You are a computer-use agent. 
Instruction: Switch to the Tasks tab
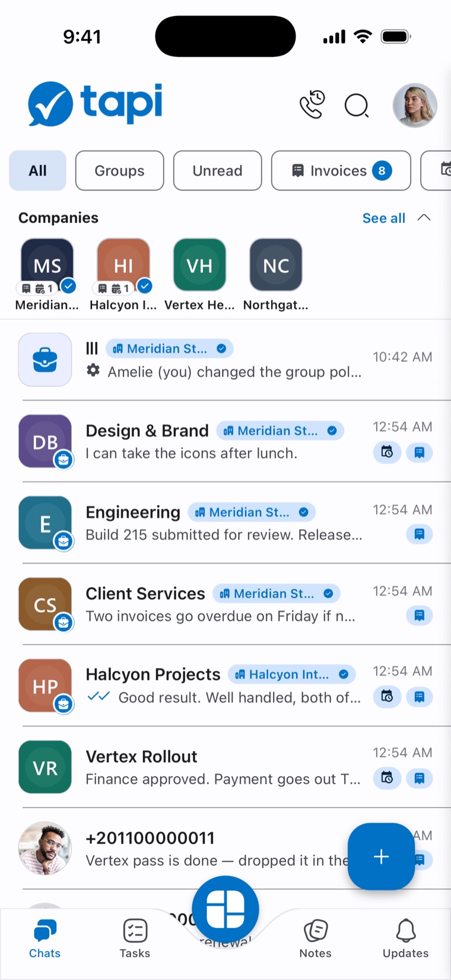(x=135, y=938)
